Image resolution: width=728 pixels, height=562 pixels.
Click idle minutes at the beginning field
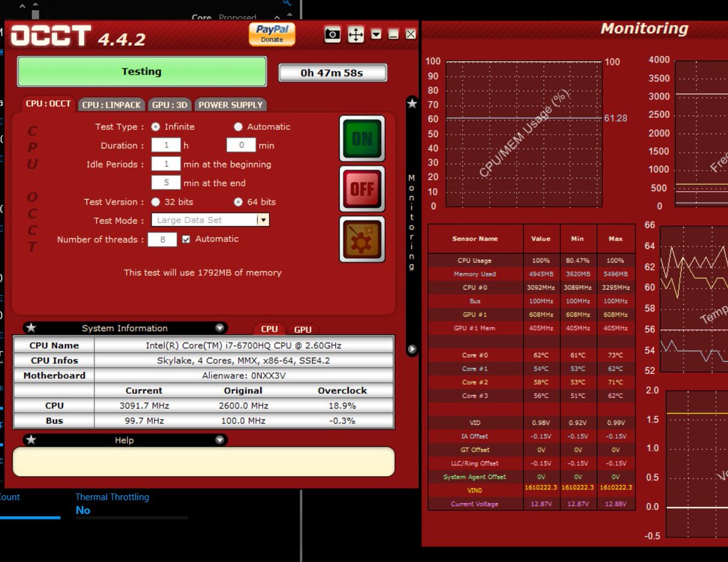(166, 164)
